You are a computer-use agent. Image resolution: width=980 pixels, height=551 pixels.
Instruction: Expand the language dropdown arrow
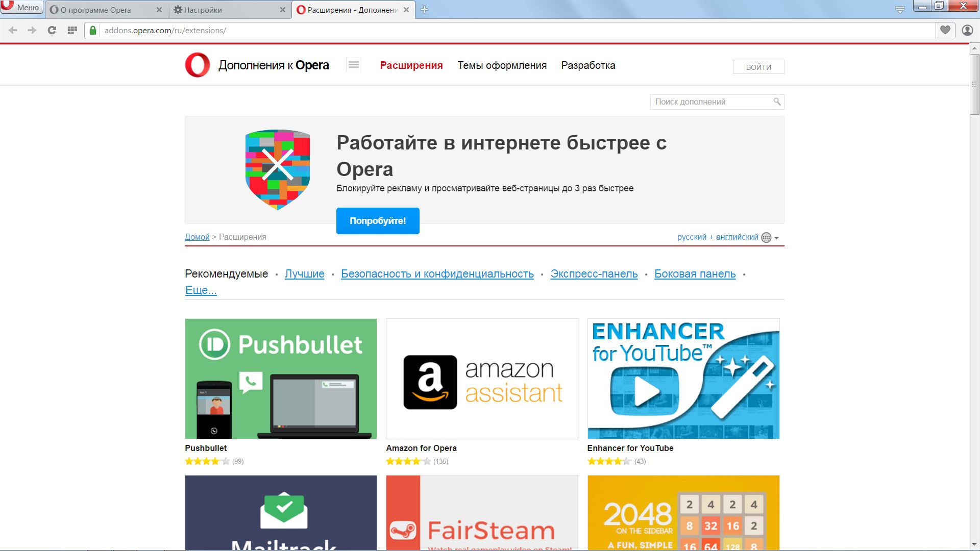coord(777,238)
